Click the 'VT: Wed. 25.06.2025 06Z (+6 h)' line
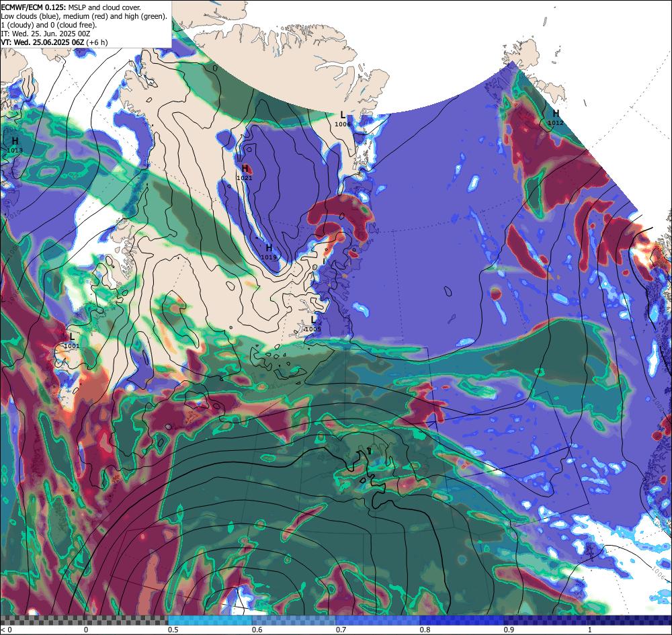 [x=54, y=42]
